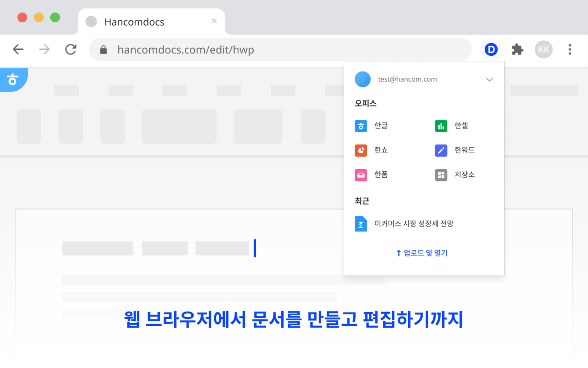588x368 pixels.
Task: Click the 최근 section heading
Action: point(362,201)
